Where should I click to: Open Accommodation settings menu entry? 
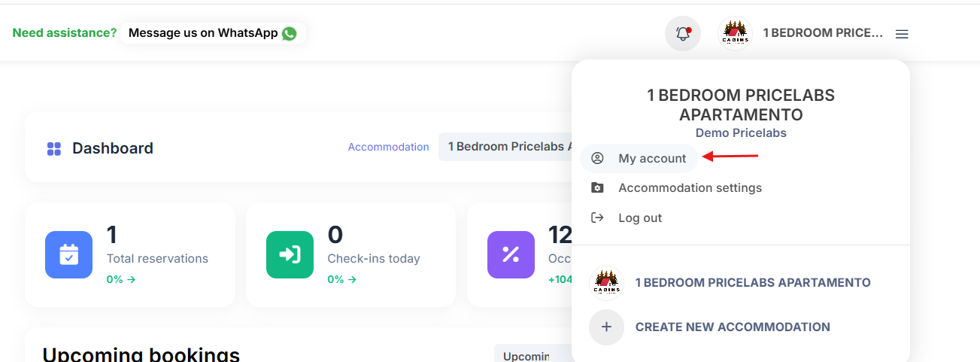click(x=690, y=188)
